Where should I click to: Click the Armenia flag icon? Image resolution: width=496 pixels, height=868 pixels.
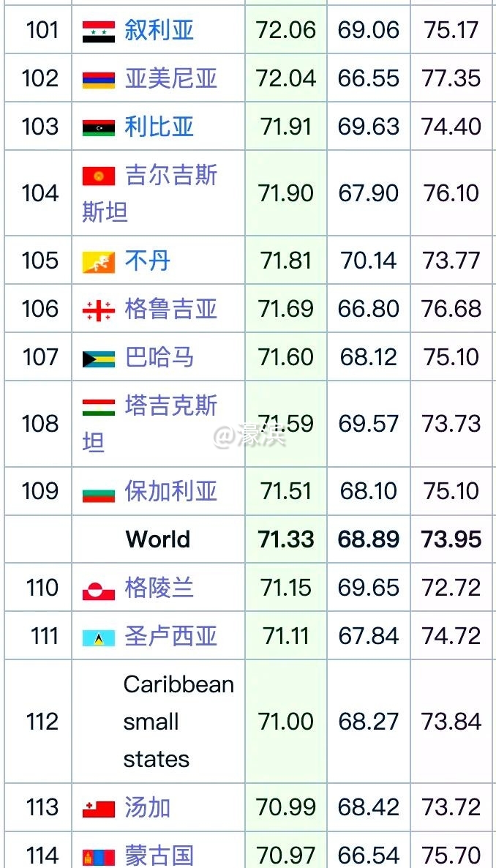(98, 79)
